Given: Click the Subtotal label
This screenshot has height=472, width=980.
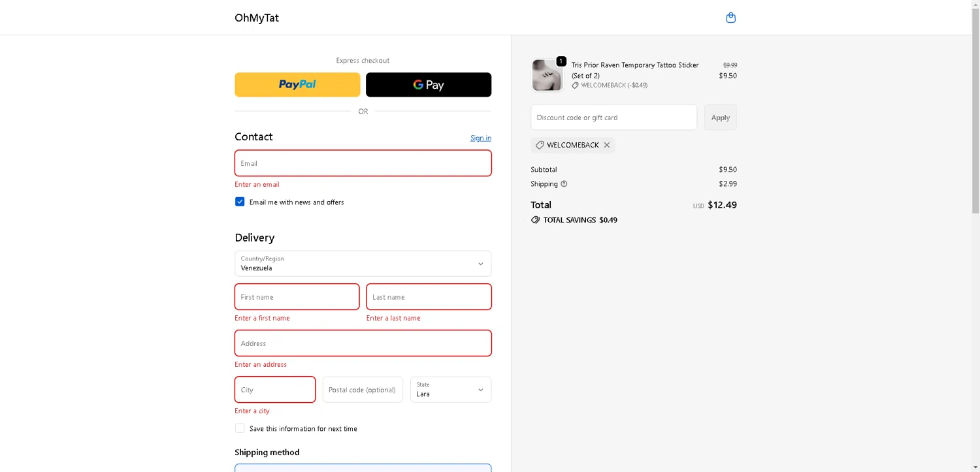Looking at the screenshot, I should tap(544, 170).
